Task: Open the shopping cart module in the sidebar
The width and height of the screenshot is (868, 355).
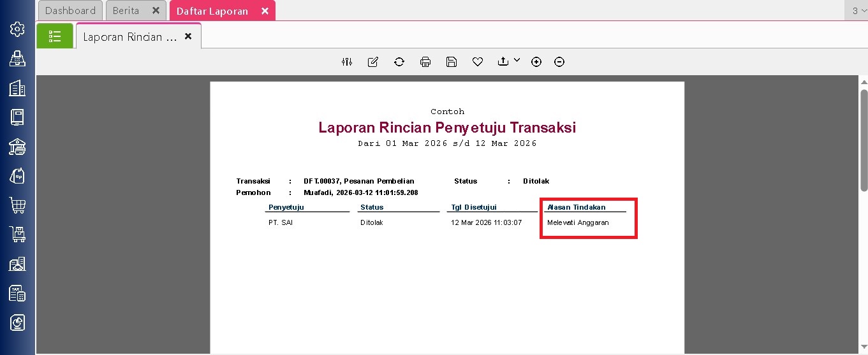Action: point(17,205)
